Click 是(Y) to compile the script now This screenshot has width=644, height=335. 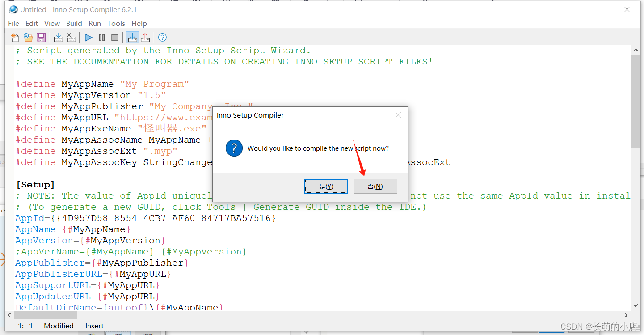tap(326, 187)
